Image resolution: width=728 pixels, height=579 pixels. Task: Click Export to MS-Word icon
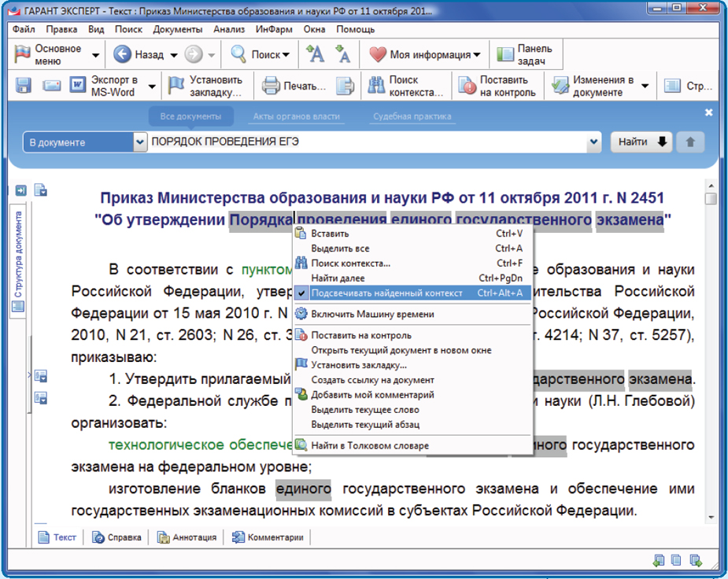pos(78,86)
